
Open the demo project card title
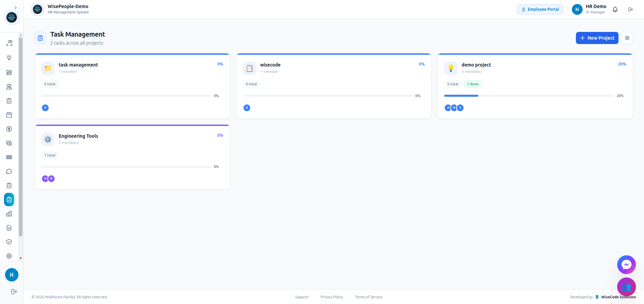click(x=476, y=65)
